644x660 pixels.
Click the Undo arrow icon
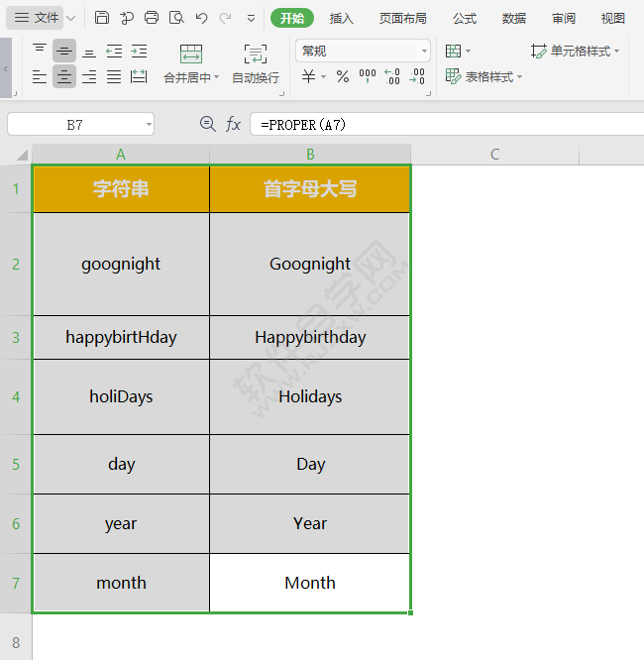[x=201, y=18]
